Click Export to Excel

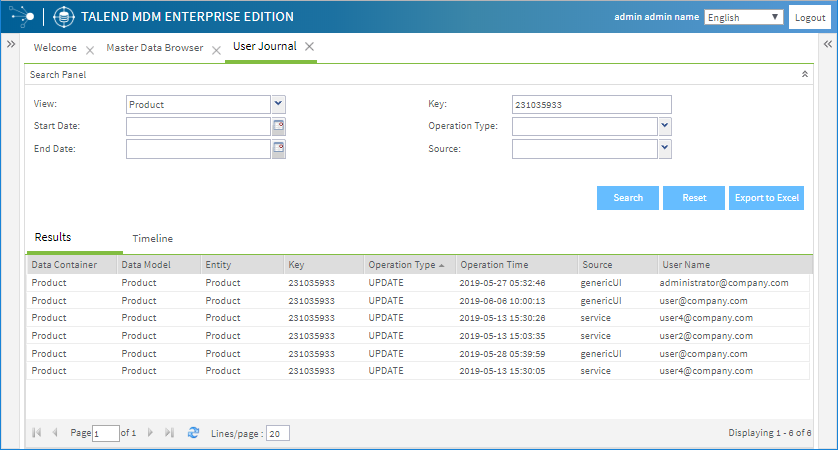click(766, 198)
